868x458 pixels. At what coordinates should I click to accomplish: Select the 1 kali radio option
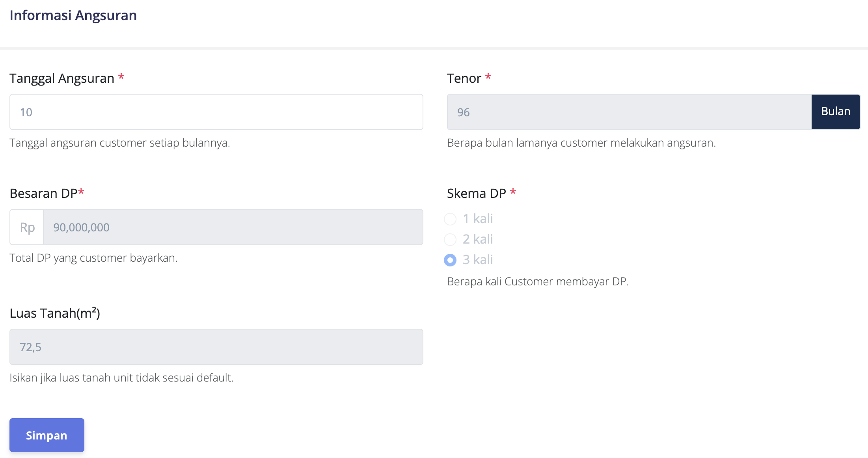click(x=450, y=219)
